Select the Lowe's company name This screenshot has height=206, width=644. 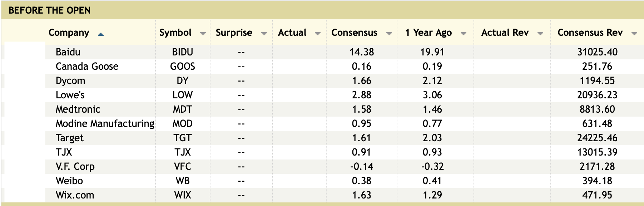pos(70,95)
